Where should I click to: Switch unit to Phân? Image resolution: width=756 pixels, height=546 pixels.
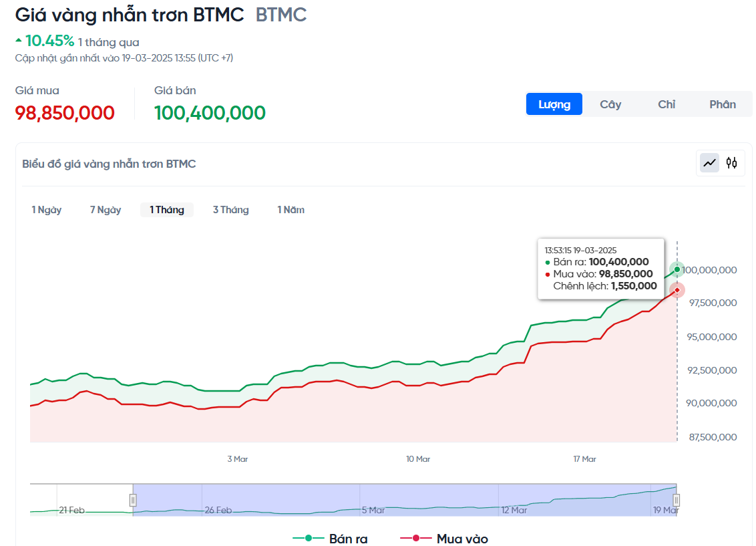pyautogui.click(x=723, y=104)
